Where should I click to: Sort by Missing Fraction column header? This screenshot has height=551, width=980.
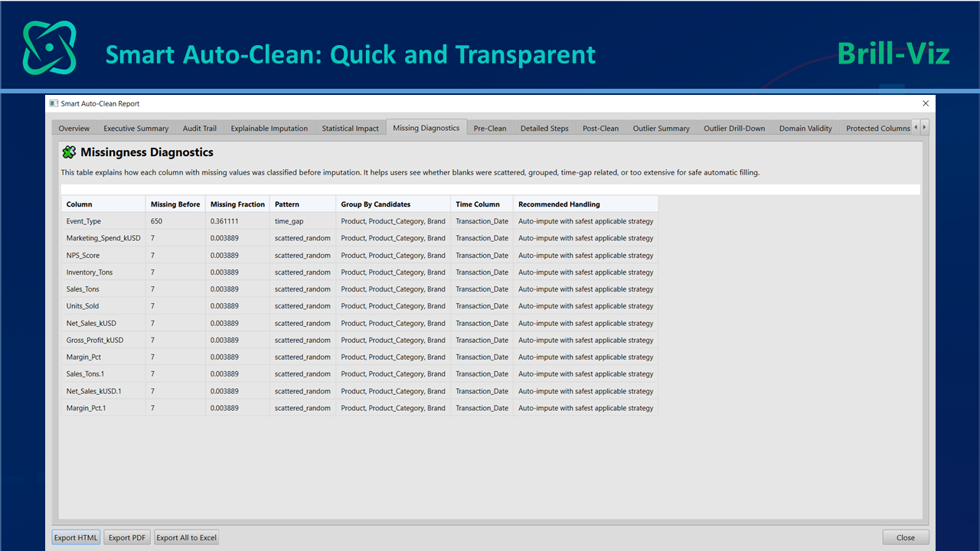coord(237,204)
